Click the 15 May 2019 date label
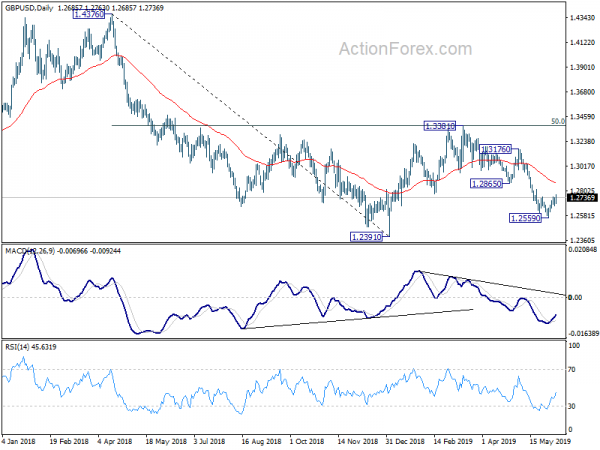This screenshot has width=600, height=450. click(550, 441)
